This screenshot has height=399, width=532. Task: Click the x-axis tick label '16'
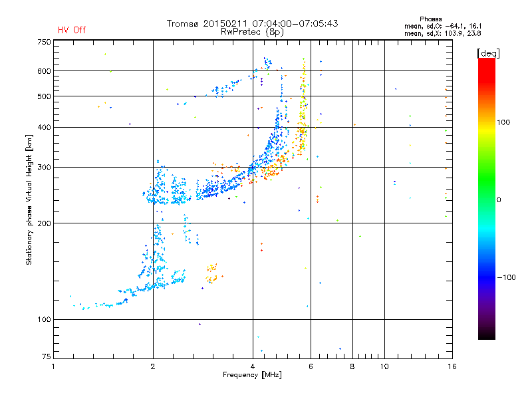(x=452, y=366)
